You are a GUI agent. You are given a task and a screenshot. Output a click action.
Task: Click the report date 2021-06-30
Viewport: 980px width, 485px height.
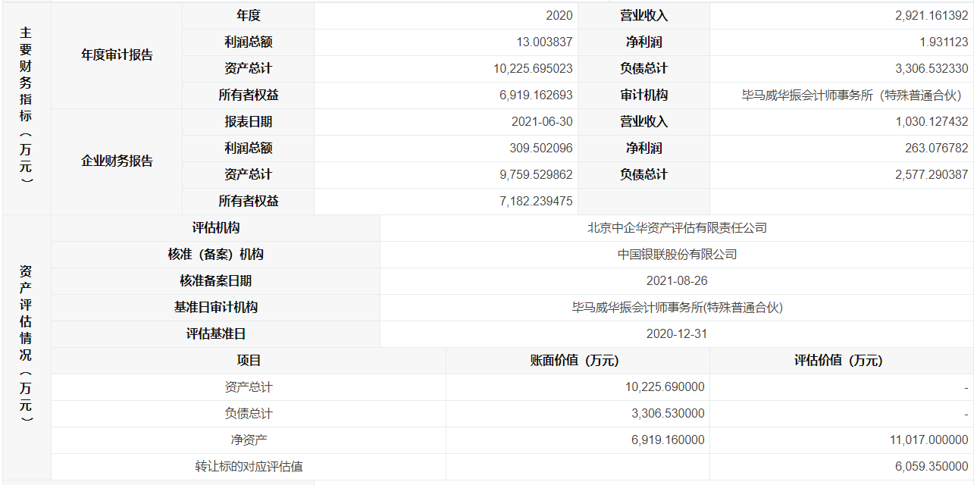(542, 122)
